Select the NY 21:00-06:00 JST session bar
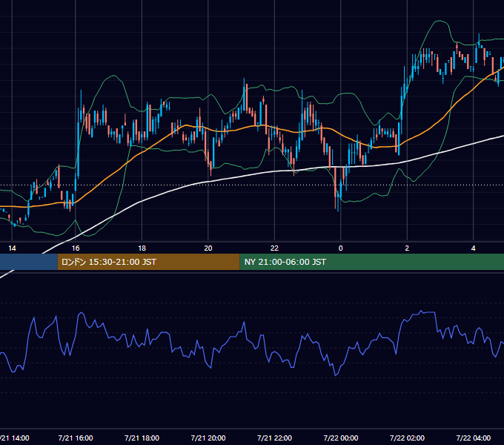The height and width of the screenshot is (445, 504). (x=372, y=262)
